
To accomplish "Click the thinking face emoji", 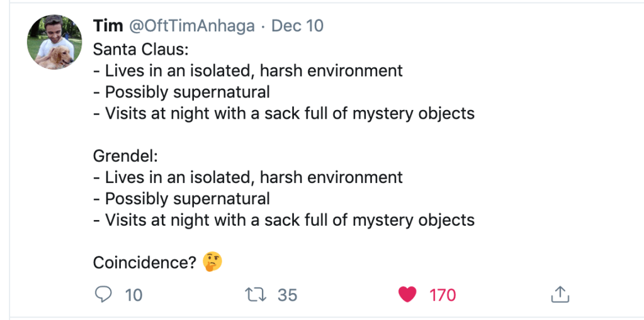I will tap(213, 262).
